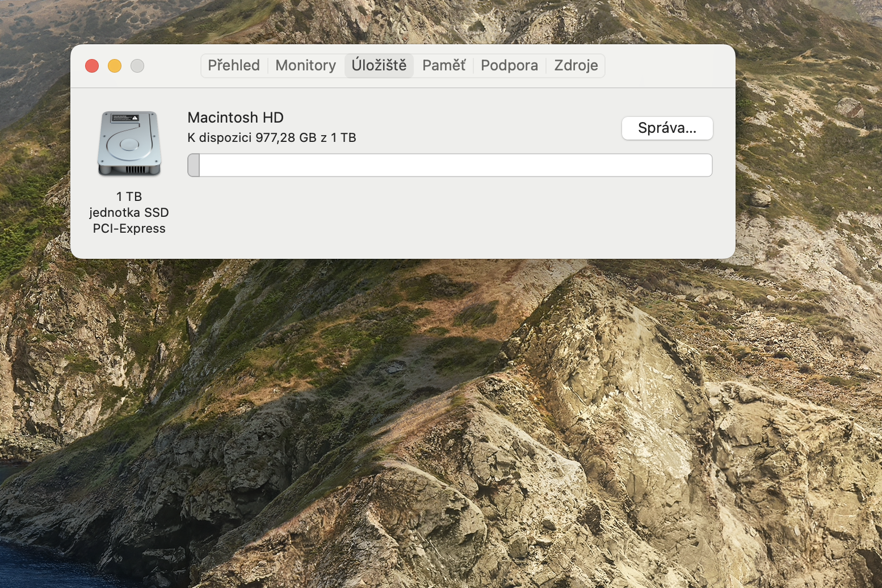Open the Monitory tab
This screenshot has height=588, width=882.
click(x=306, y=65)
